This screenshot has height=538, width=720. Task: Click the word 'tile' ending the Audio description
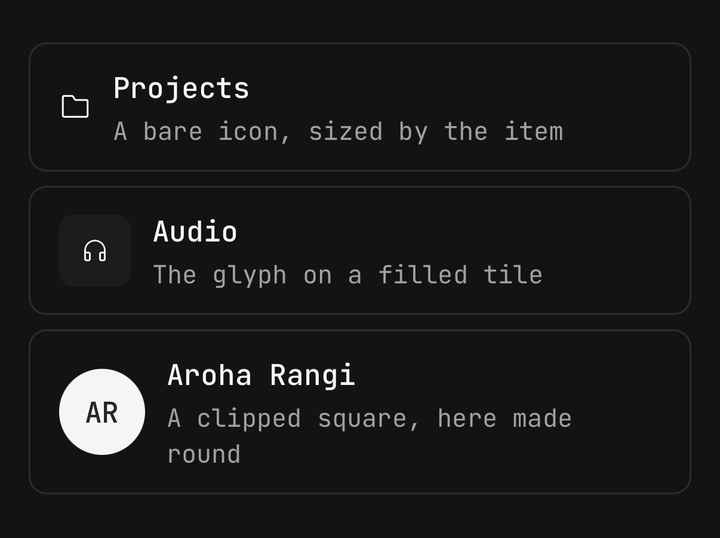tap(513, 275)
